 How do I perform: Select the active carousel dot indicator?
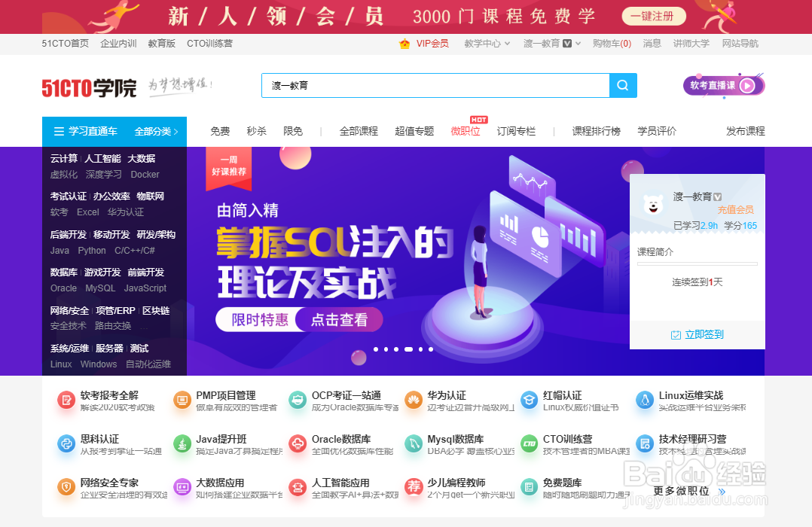[408, 349]
